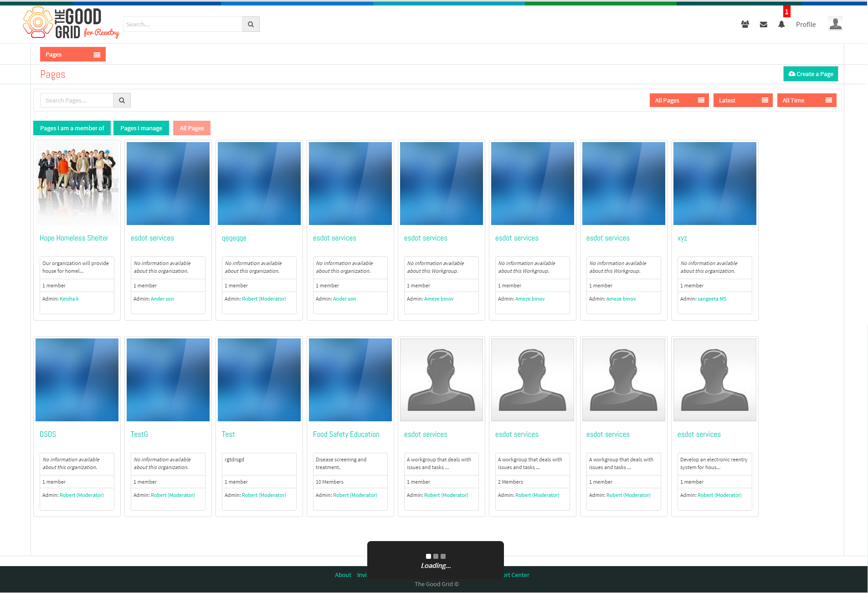This screenshot has width=868, height=593.
Task: Open the Good Grid logo home link
Action: pyautogui.click(x=71, y=23)
